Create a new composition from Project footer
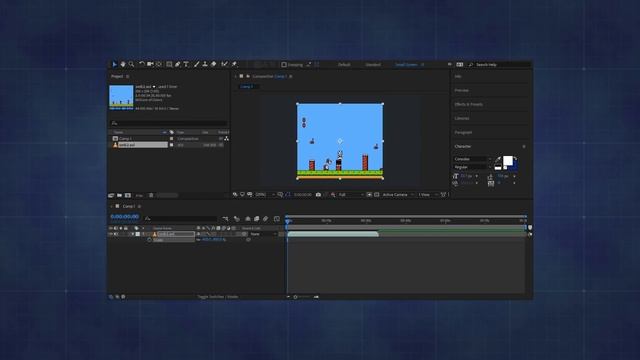This screenshot has height=360, width=640. 128,196
